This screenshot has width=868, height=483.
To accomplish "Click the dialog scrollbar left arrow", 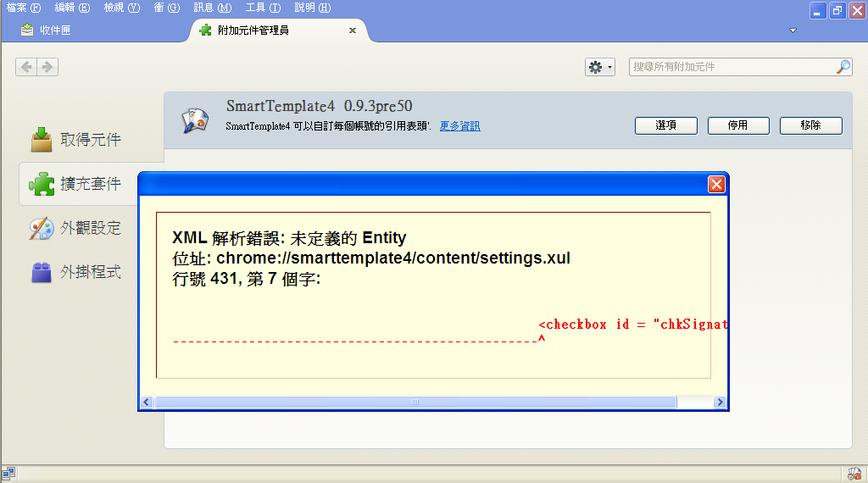I will pos(147,402).
